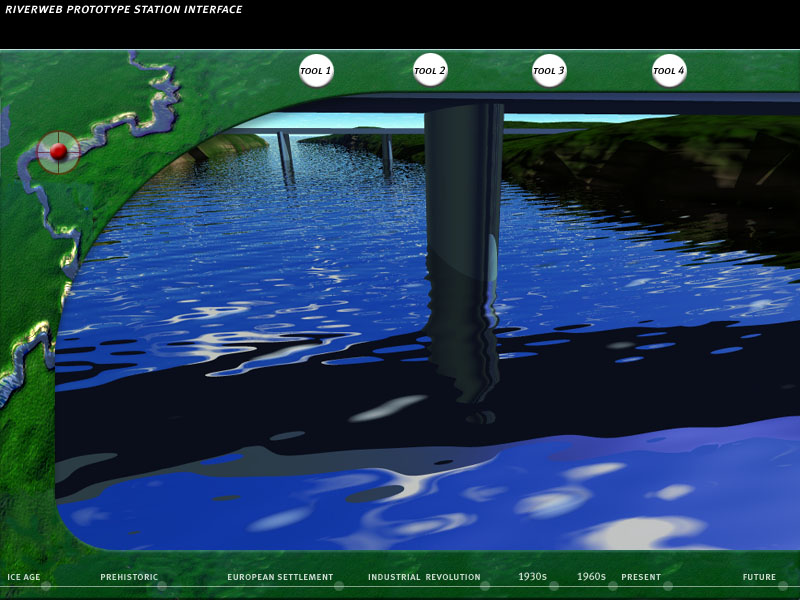Click the Riverweb Prototype Station Interface title
The image size is (800, 600).
click(x=123, y=9)
